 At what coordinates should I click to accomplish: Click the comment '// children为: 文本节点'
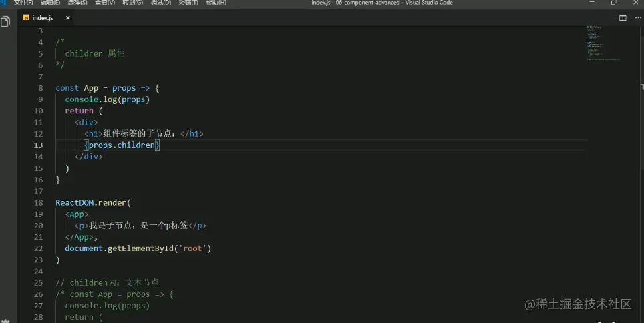(x=107, y=283)
